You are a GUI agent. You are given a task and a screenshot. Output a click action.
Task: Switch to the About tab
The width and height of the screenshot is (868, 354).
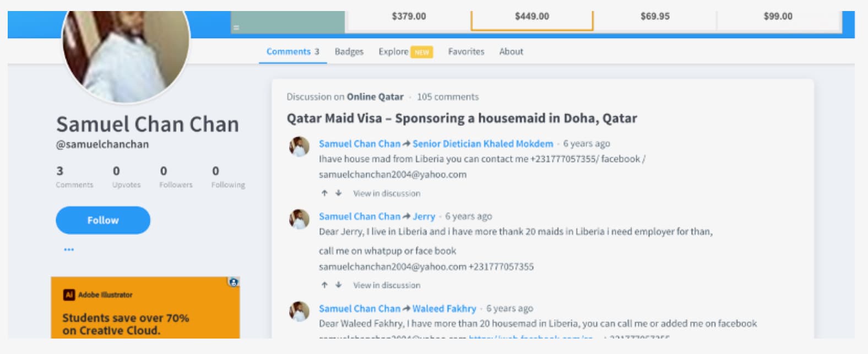[511, 51]
